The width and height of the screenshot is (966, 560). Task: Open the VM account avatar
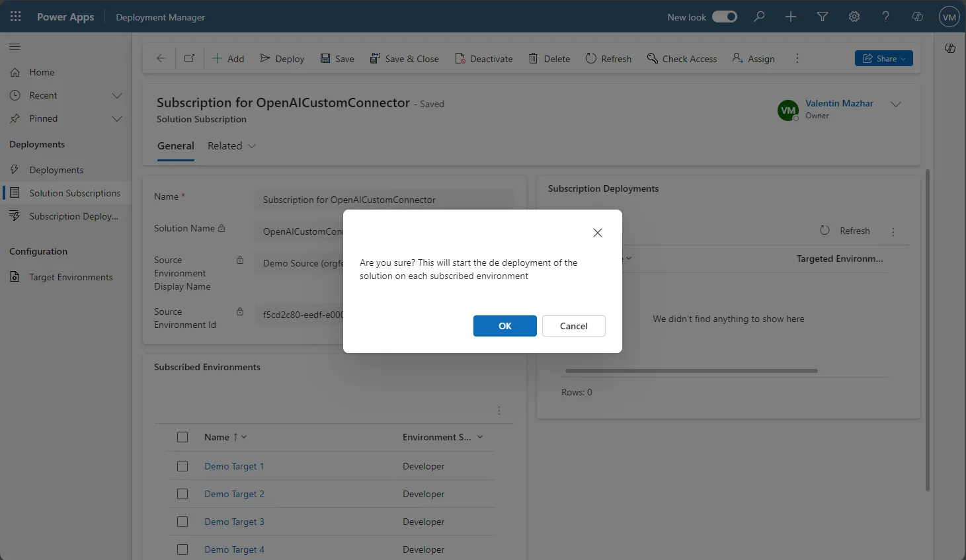point(949,17)
